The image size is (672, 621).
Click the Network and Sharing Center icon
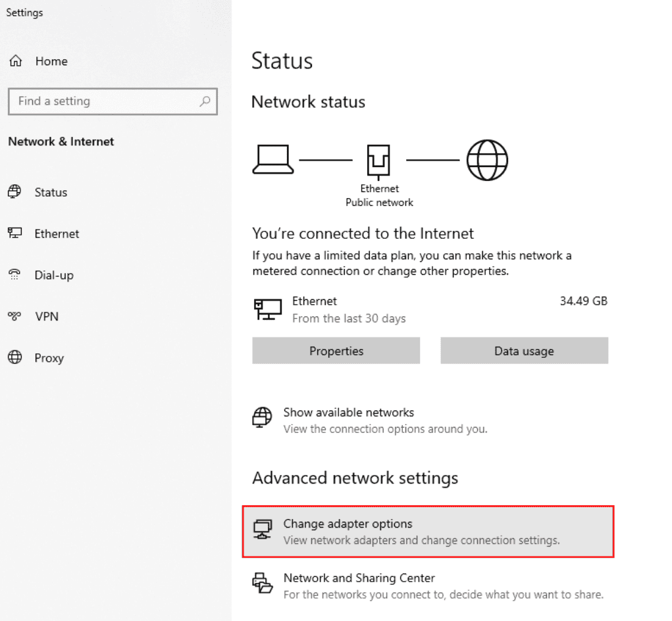262,584
